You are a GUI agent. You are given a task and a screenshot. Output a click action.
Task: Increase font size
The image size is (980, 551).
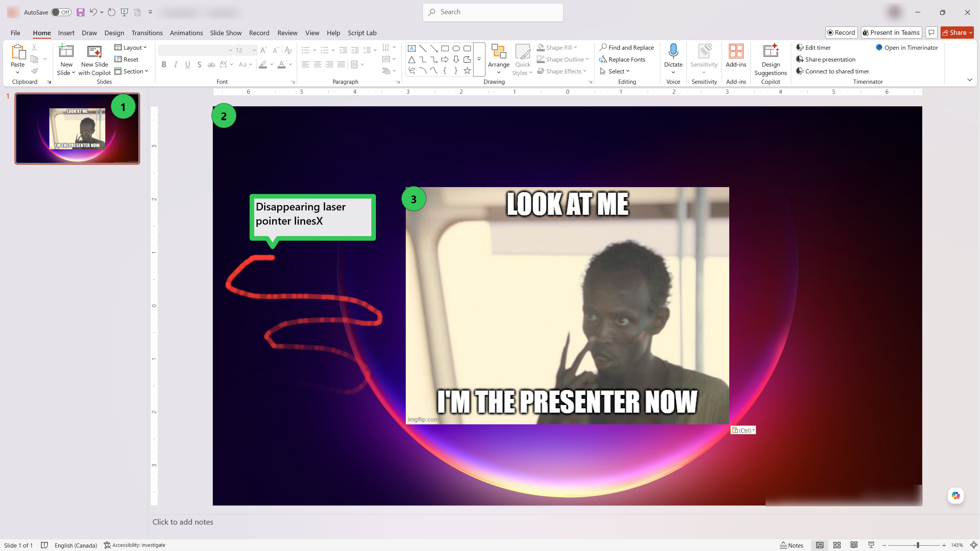[264, 50]
